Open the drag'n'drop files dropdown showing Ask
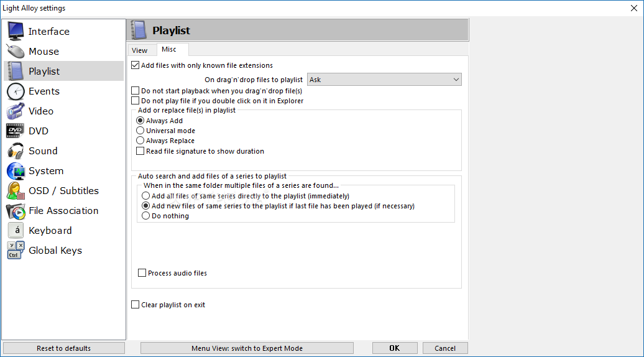 (x=384, y=79)
